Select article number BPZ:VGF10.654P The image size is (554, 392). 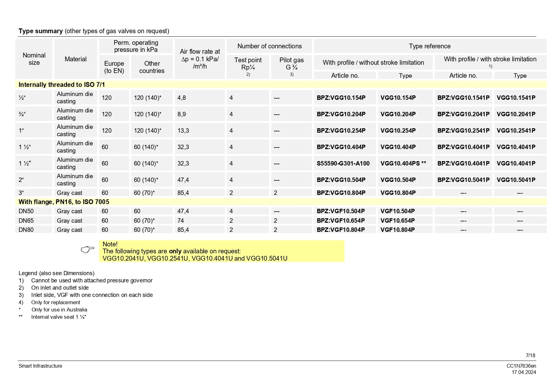click(340, 220)
